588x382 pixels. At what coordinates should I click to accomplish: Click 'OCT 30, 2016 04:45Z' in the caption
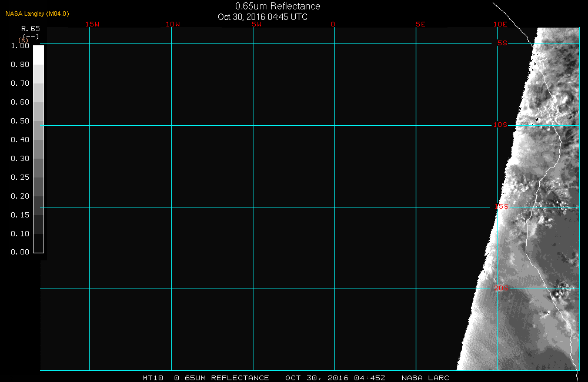click(335, 378)
